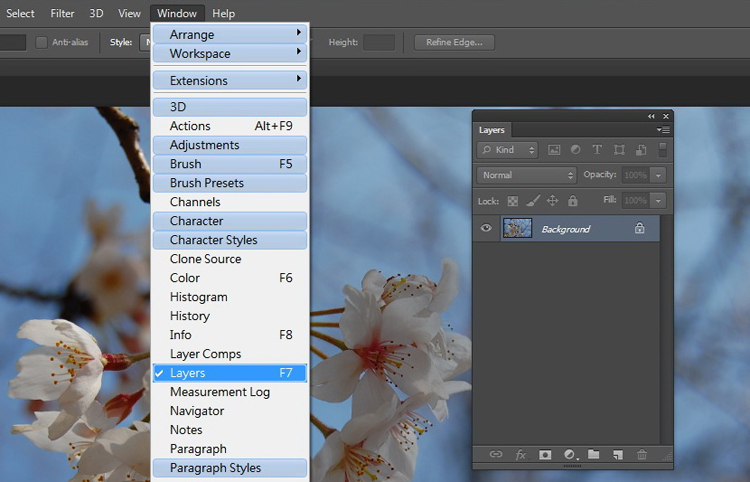Image resolution: width=750 pixels, height=482 pixels.
Task: Filter layers by shape layers icon
Action: [619, 150]
